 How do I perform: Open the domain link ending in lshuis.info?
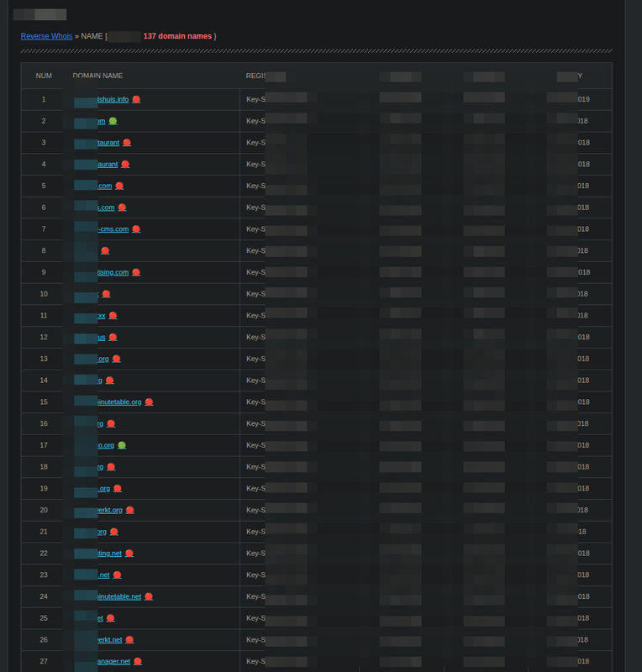(x=113, y=99)
